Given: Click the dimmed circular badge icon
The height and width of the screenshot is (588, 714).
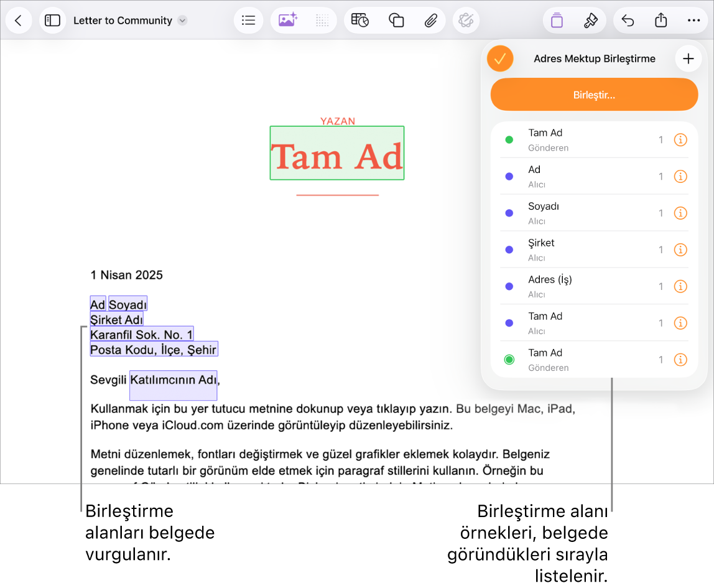Looking at the screenshot, I should tap(466, 21).
